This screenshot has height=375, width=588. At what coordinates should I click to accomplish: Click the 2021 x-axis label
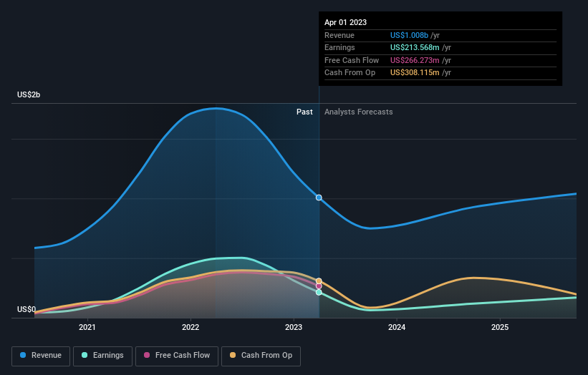[87, 328]
